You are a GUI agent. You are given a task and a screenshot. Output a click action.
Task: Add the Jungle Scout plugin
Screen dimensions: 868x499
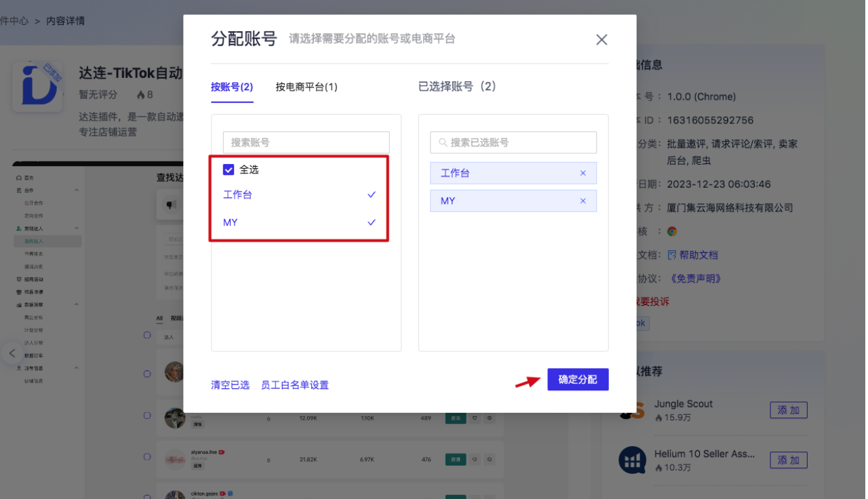[788, 410]
